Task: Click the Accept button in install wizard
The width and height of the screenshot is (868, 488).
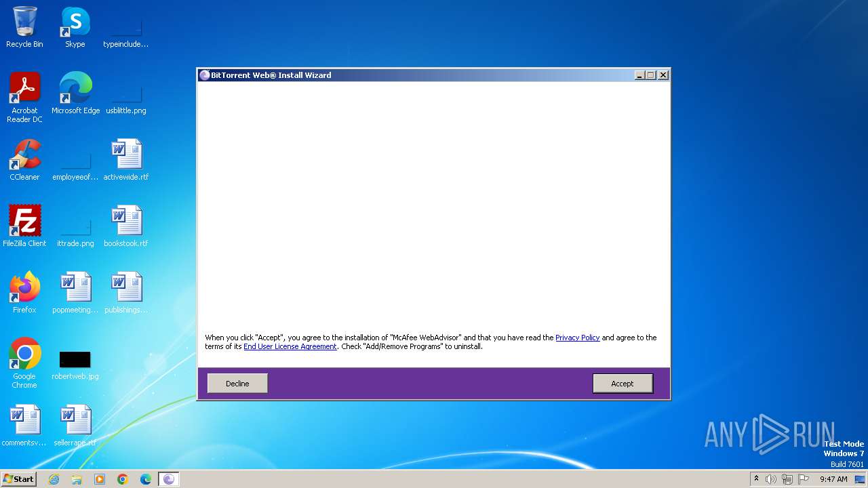Action: 623,384
